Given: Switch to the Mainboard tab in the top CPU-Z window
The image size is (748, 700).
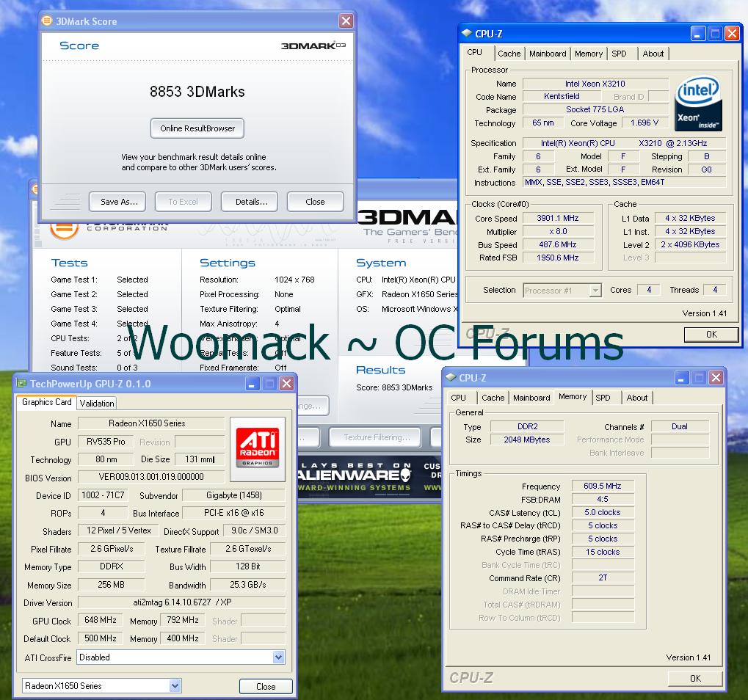Looking at the screenshot, I should coord(548,54).
